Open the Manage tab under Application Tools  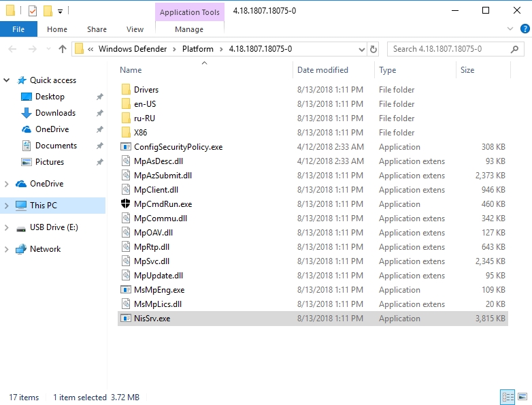pyautogui.click(x=189, y=29)
